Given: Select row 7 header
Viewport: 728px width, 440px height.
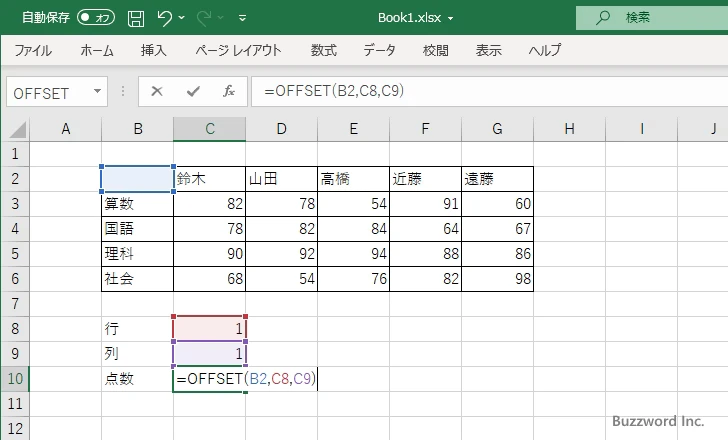Looking at the screenshot, I should [15, 304].
